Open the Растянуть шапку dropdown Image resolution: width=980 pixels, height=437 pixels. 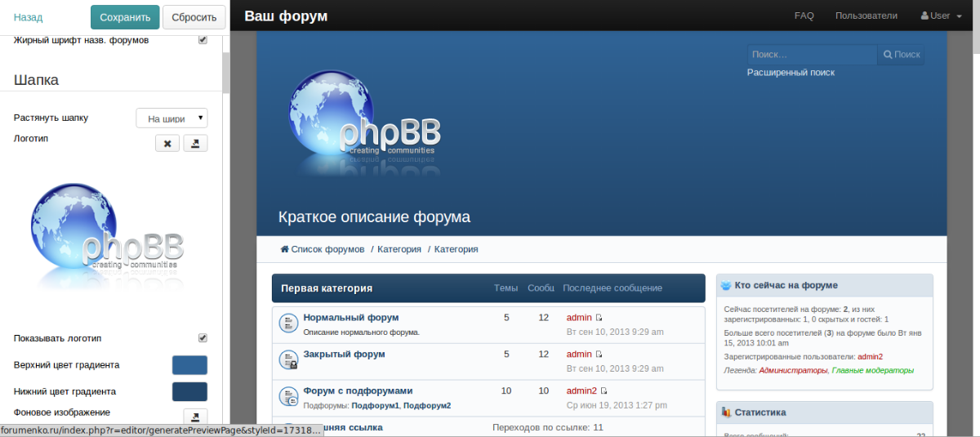click(171, 118)
